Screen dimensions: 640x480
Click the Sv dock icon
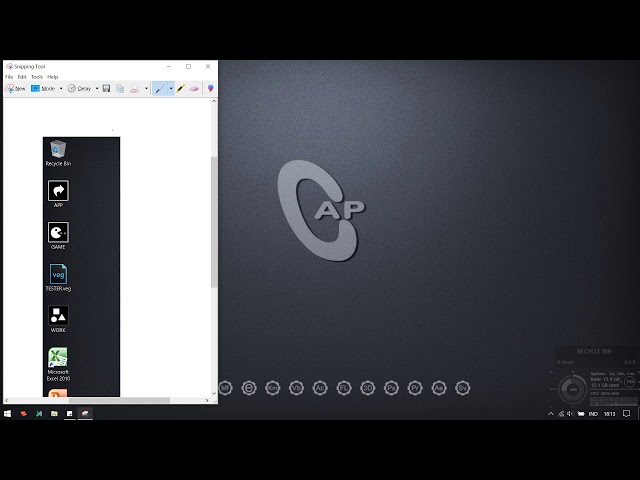pyautogui.click(x=462, y=388)
